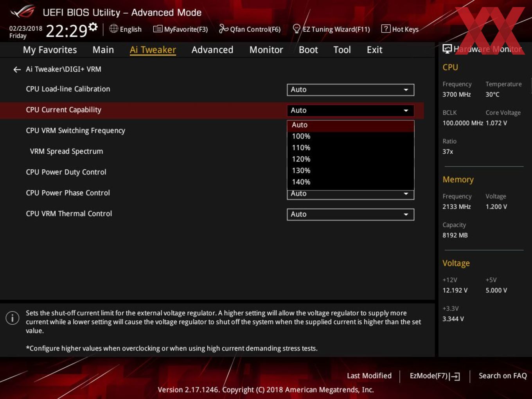The height and width of the screenshot is (399, 532).
Task: Select the VRM Spread Spectrum row
Action: pyautogui.click(x=66, y=151)
